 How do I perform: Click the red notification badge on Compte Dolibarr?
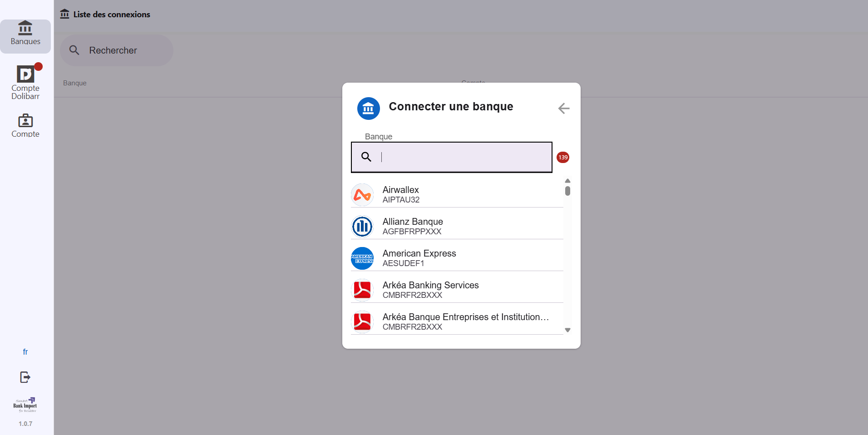click(x=39, y=66)
